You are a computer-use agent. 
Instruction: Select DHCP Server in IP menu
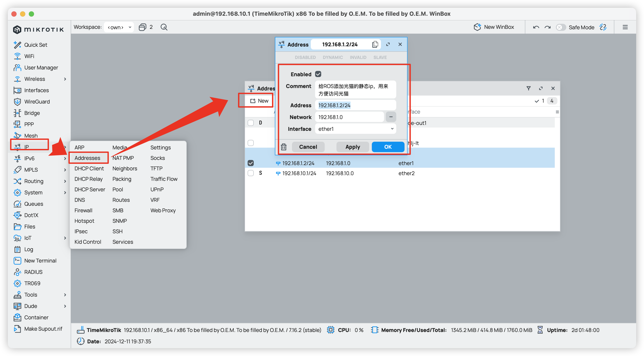coord(90,189)
